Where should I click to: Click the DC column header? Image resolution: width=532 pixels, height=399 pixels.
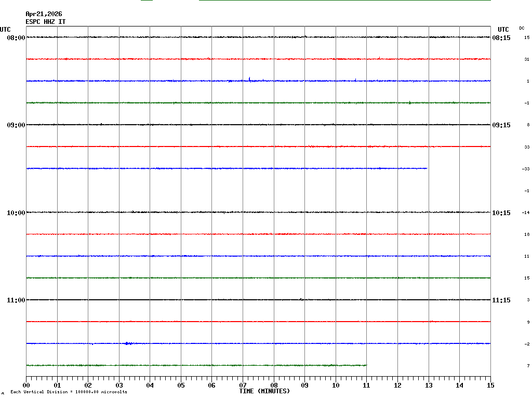point(522,28)
